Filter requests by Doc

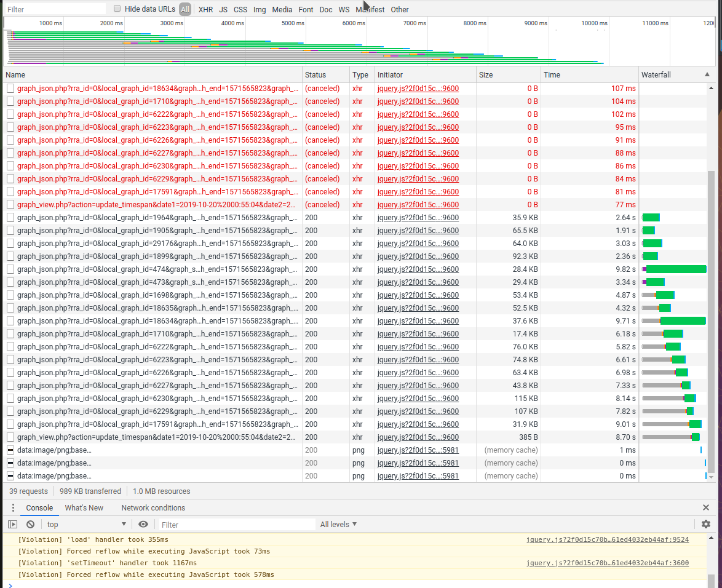[326, 9]
